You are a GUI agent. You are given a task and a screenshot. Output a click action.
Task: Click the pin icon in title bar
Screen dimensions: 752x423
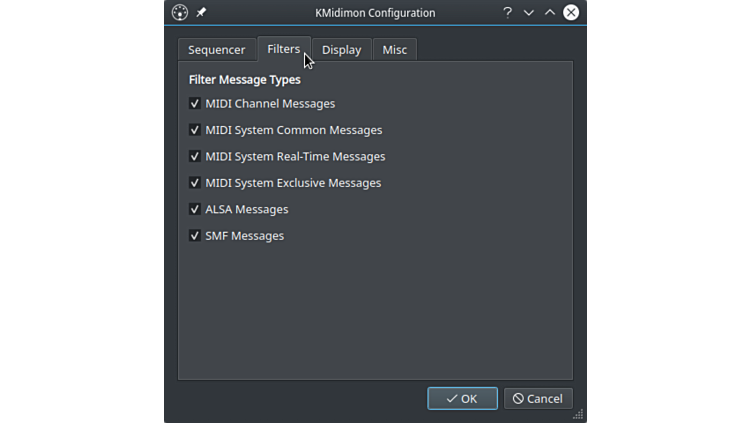201,13
